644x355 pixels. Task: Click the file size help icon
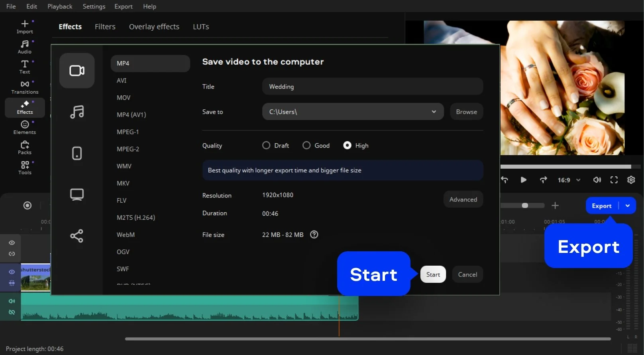(x=314, y=235)
